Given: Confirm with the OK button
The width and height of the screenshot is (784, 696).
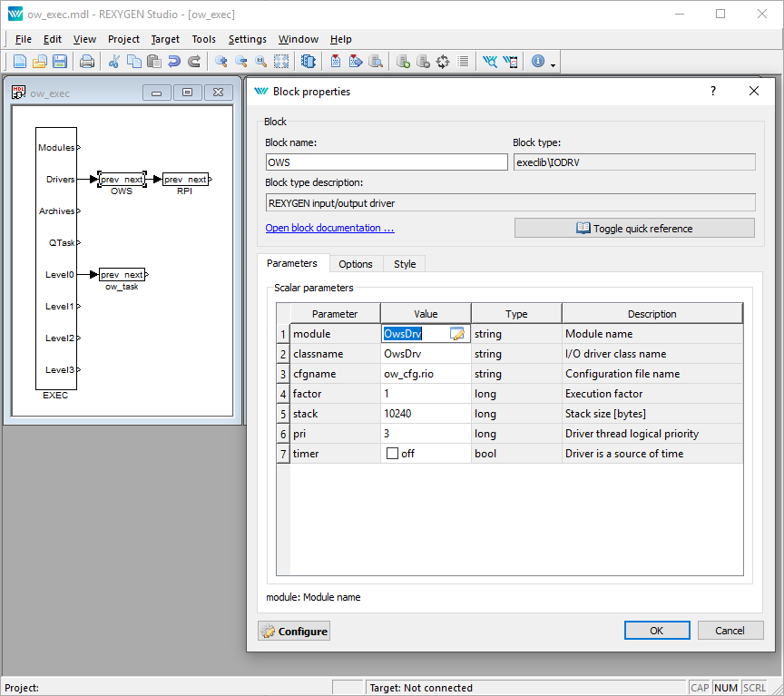Looking at the screenshot, I should click(656, 631).
